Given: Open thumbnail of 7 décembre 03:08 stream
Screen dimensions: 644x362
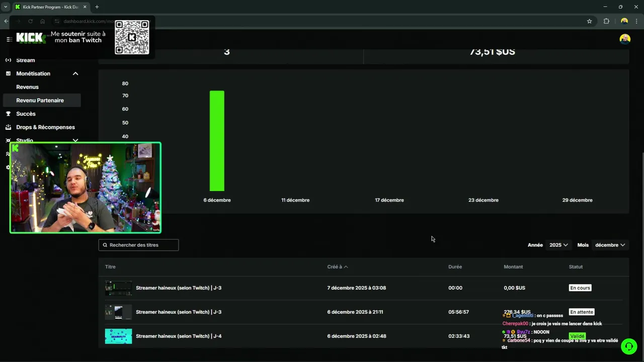Looking at the screenshot, I should (118, 288).
